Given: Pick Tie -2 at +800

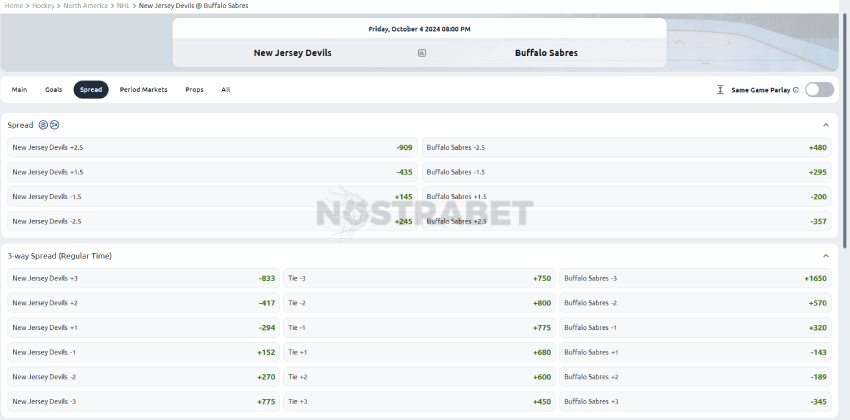Looking at the screenshot, I should click(x=420, y=303).
